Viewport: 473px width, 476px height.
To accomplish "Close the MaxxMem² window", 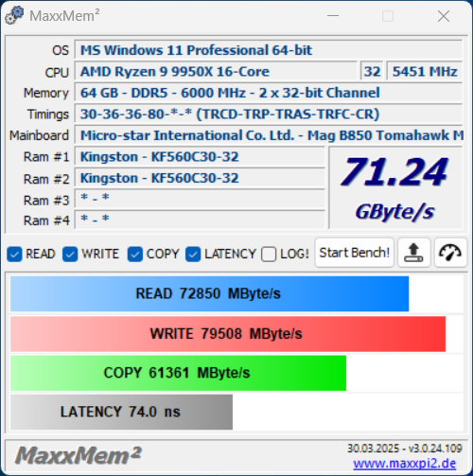I will (444, 16).
